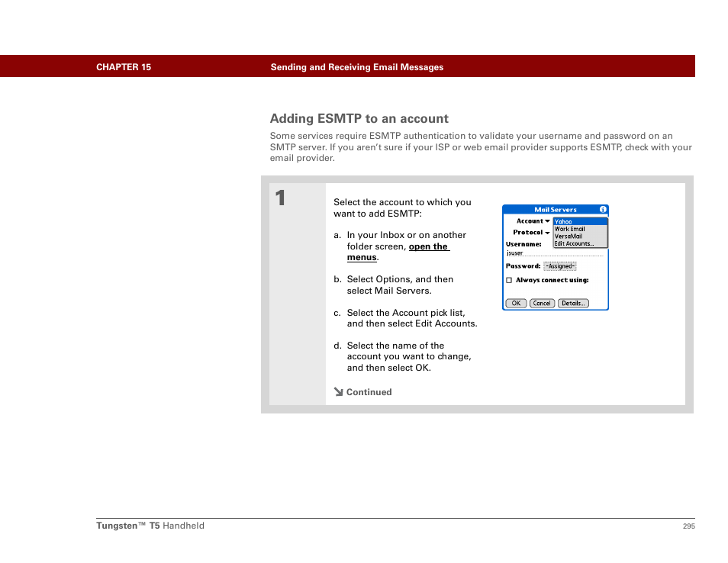Choose Edit Accounts... in the account list

[x=580, y=243]
